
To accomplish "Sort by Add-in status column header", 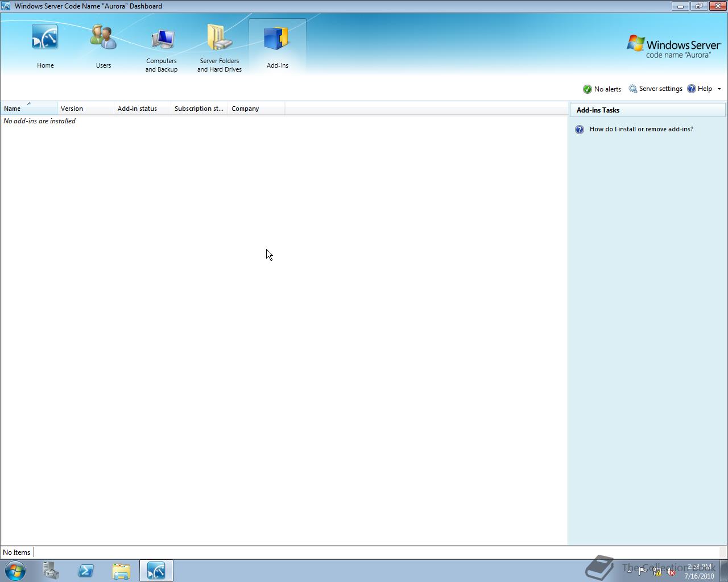I will point(143,109).
